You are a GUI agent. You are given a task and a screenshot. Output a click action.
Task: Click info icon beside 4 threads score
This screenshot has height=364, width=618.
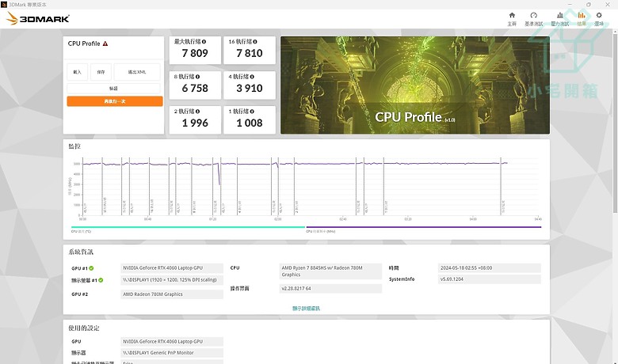pyautogui.click(x=252, y=77)
